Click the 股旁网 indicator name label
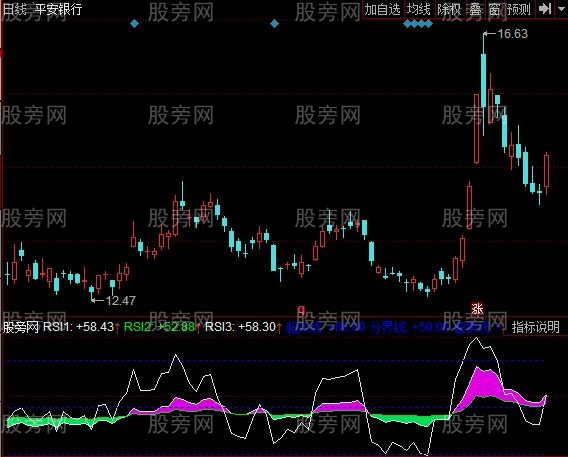This screenshot has width=568, height=457. 21,327
